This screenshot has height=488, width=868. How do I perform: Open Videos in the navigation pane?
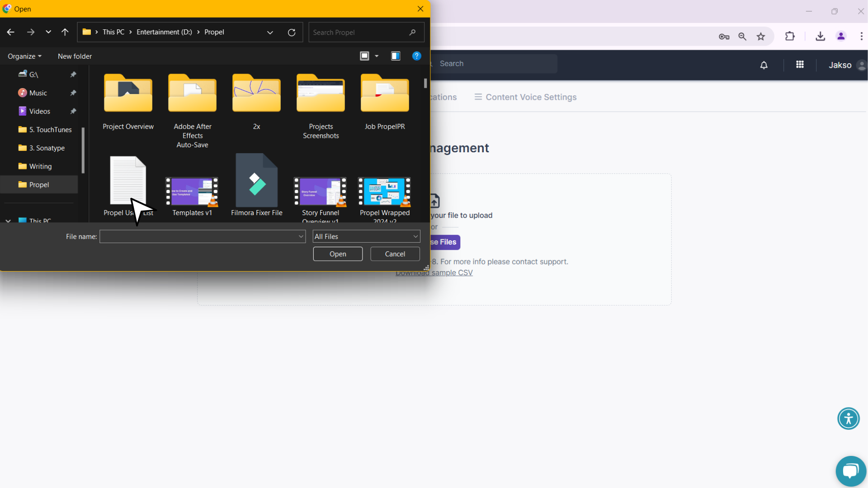(40, 111)
